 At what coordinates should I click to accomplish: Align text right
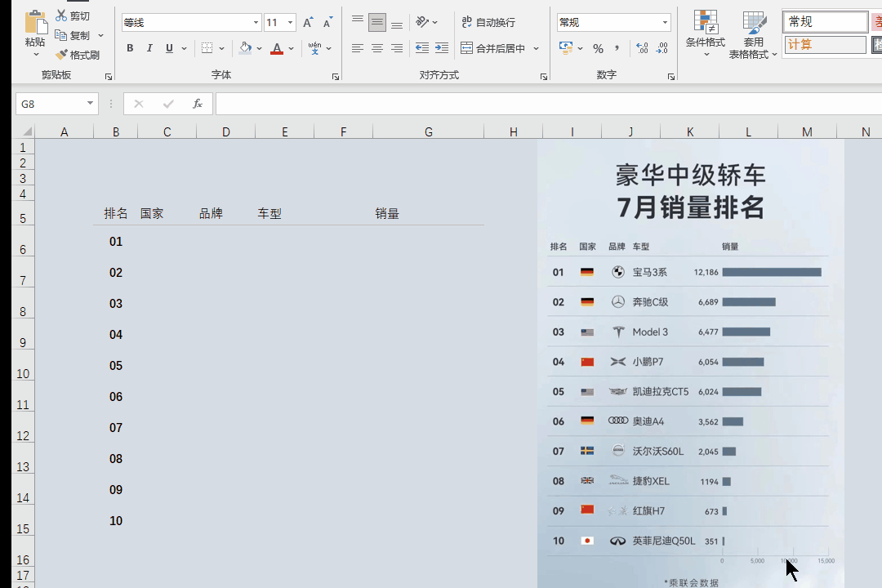(x=397, y=48)
